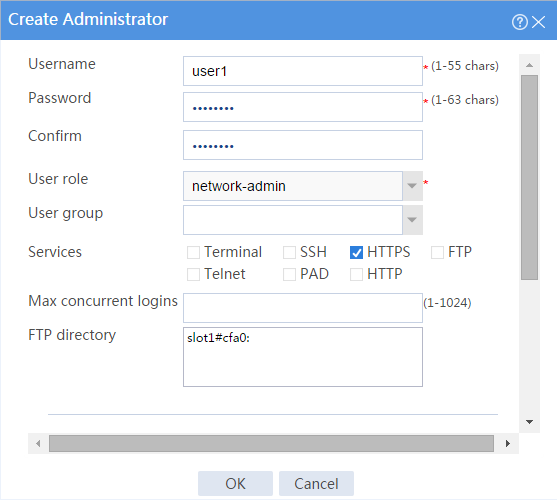Click OK to create the administrator

tap(235, 484)
